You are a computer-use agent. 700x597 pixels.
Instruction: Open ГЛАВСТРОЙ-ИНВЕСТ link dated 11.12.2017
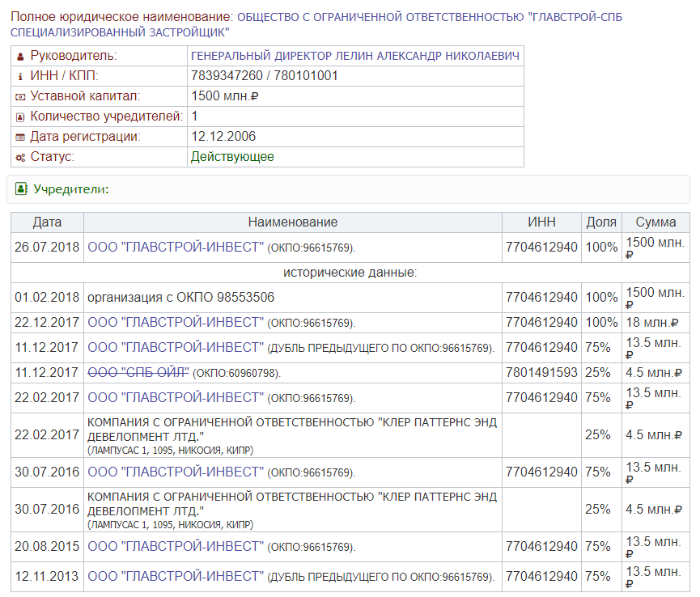[176, 348]
